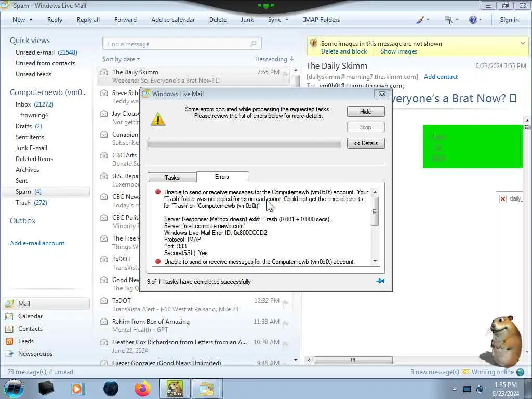
Task: Click the taskbar clock showing 1:35 PM
Action: tap(506, 389)
